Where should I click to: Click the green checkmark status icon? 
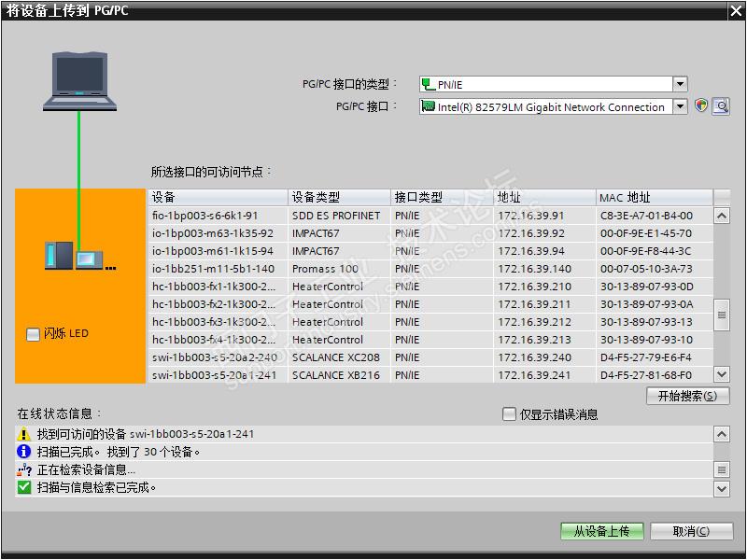coord(24,487)
